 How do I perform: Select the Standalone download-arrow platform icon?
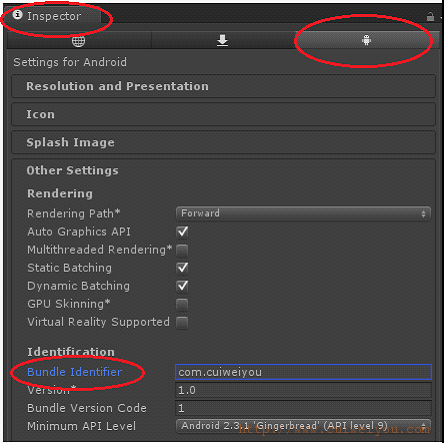(x=222, y=40)
